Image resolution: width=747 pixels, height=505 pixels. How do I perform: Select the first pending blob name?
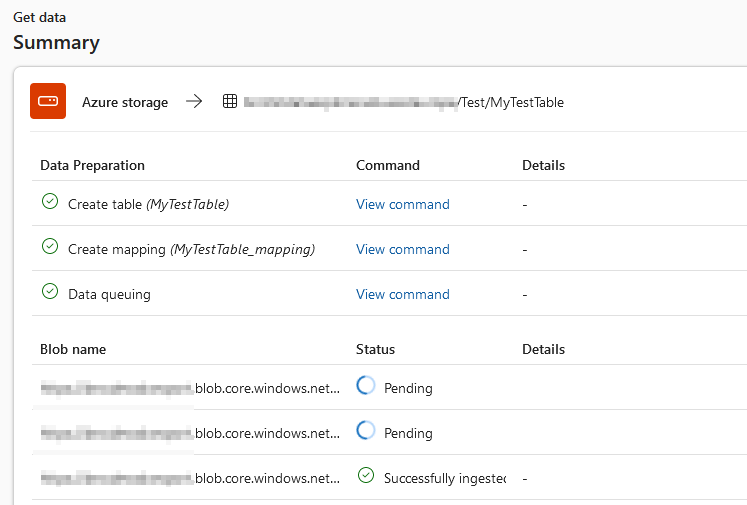tap(190, 388)
